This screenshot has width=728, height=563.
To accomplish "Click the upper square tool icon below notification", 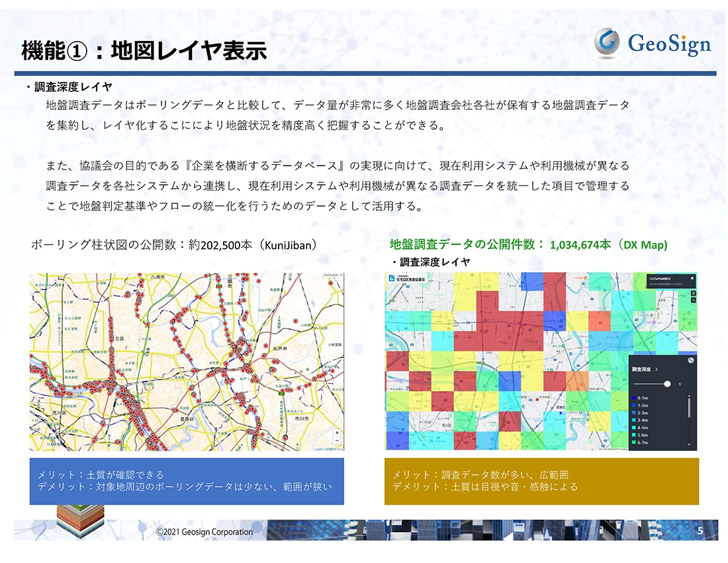I will 692,292.
